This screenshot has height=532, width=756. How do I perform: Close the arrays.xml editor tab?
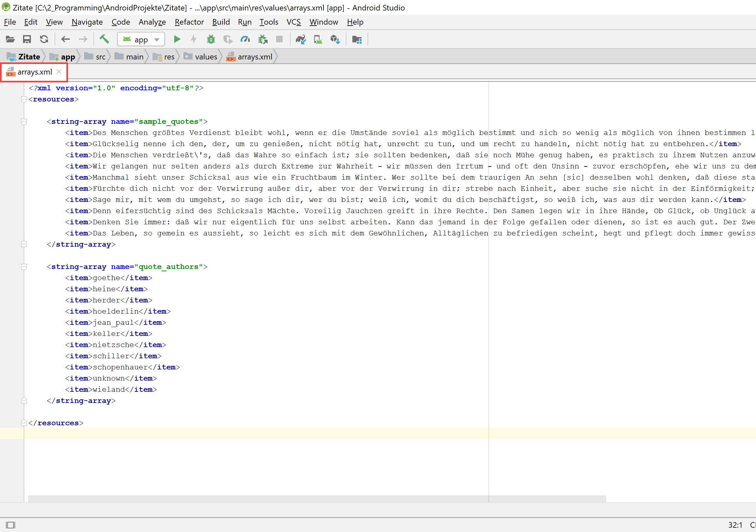click(x=59, y=72)
